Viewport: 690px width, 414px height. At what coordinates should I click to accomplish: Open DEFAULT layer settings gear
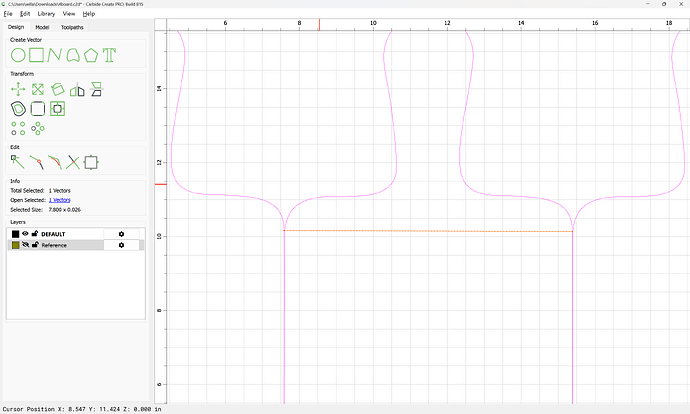(121, 234)
